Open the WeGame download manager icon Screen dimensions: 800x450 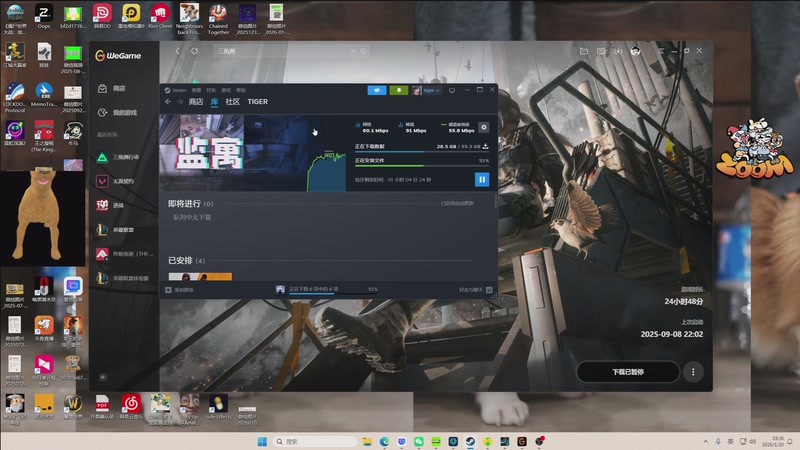[618, 51]
